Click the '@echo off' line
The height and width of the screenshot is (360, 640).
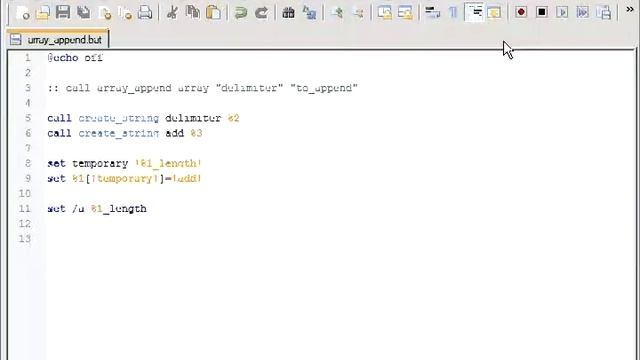(x=75, y=58)
